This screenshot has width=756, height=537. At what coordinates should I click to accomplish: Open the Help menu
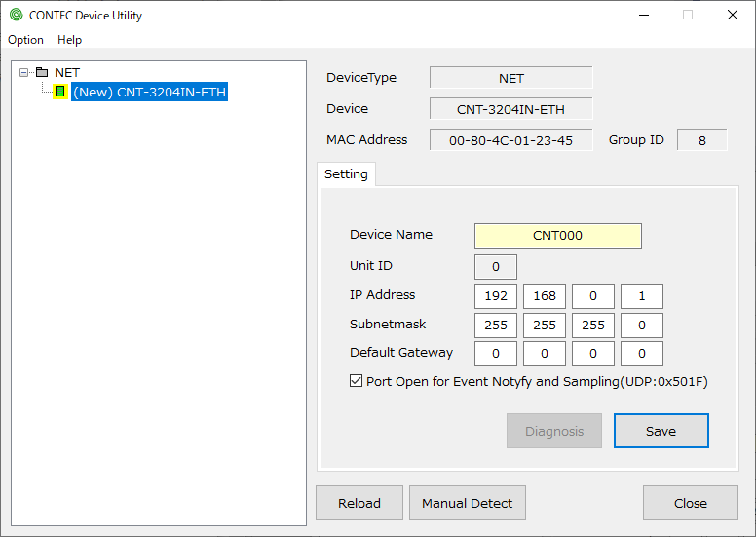[69, 40]
